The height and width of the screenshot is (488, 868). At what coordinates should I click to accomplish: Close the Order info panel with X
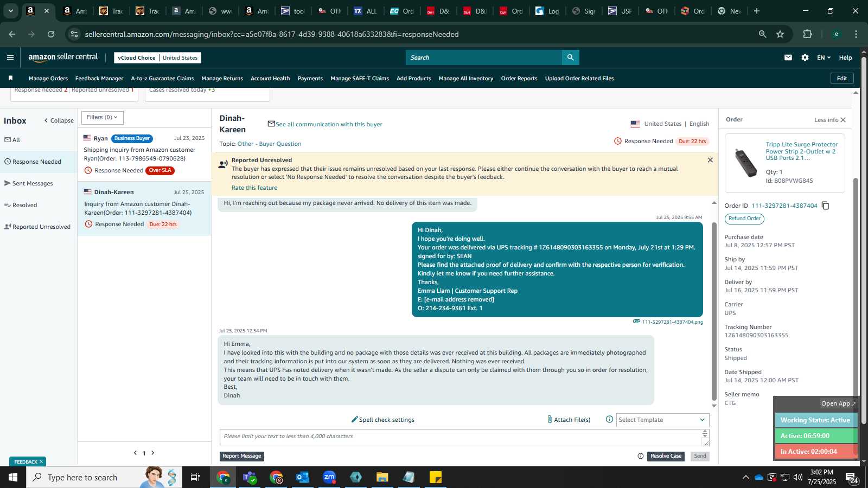[843, 120]
